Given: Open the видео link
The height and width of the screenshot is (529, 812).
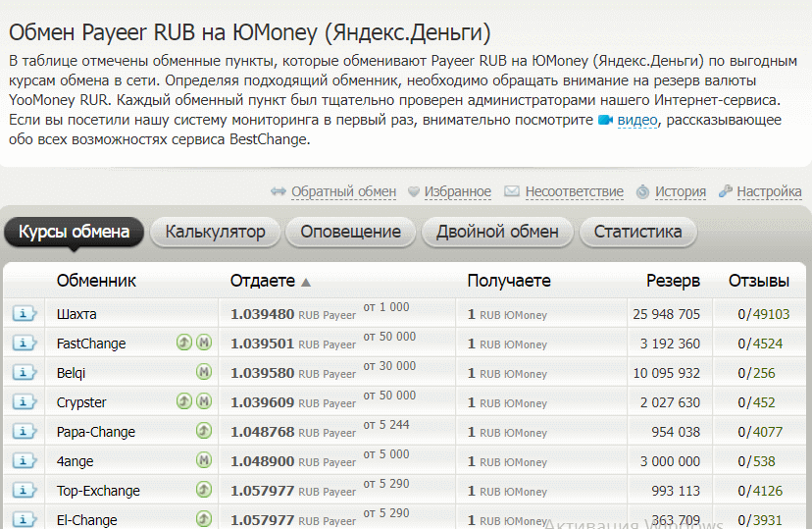Looking at the screenshot, I should click(x=637, y=120).
